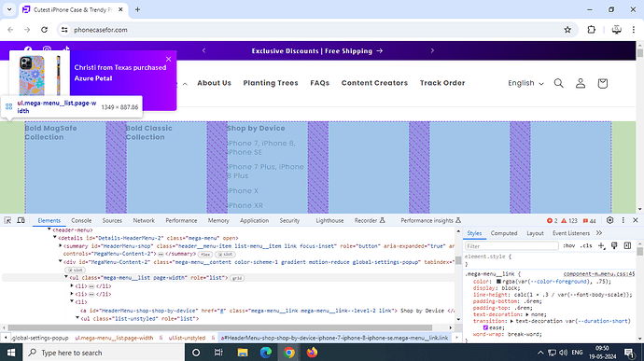Click the account login person icon

point(581,83)
